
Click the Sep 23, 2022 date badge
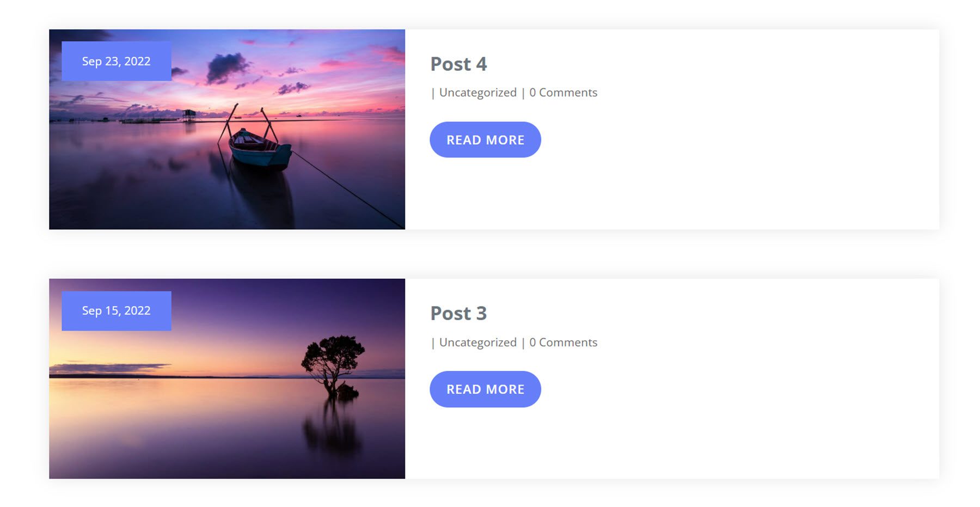115,61
